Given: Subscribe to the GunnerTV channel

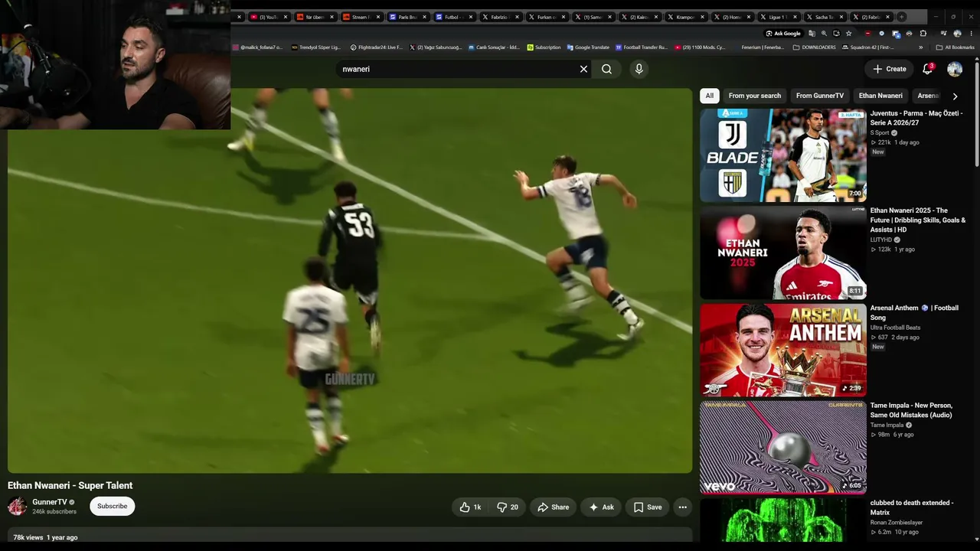Looking at the screenshot, I should point(112,506).
